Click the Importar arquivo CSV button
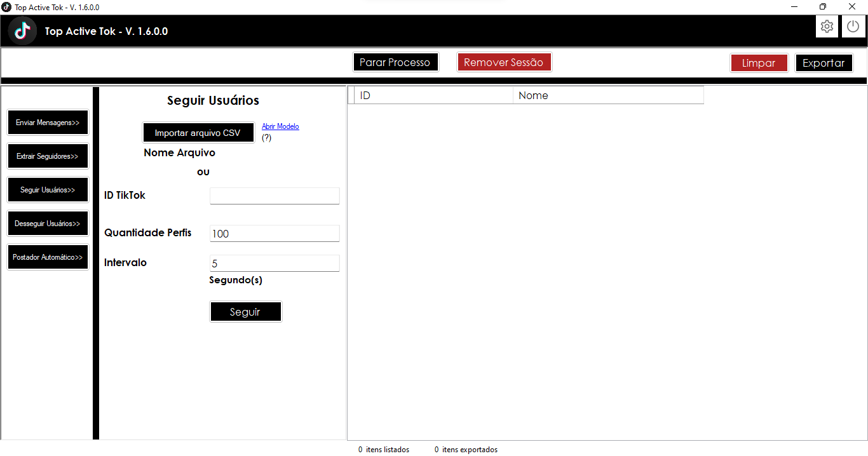The height and width of the screenshot is (456, 868). pyautogui.click(x=198, y=132)
